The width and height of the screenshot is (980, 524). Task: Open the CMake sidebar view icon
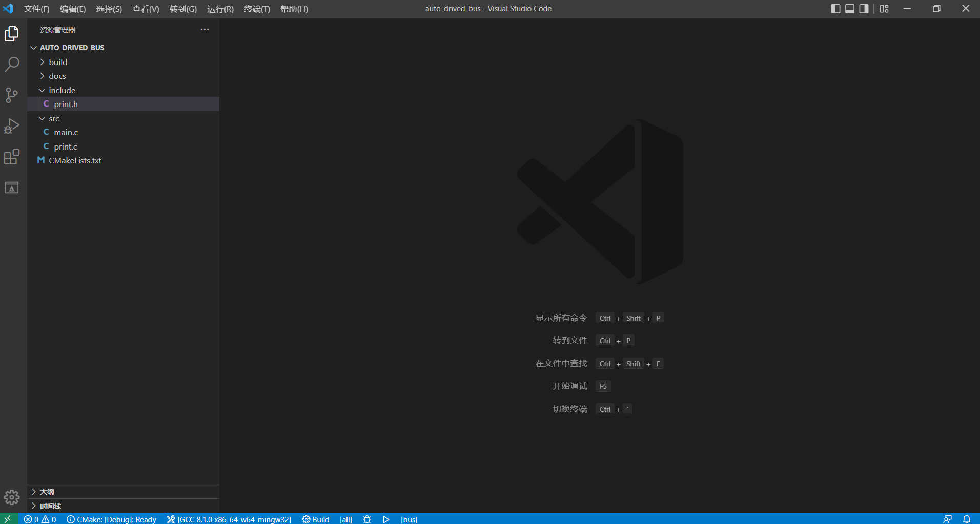click(12, 188)
